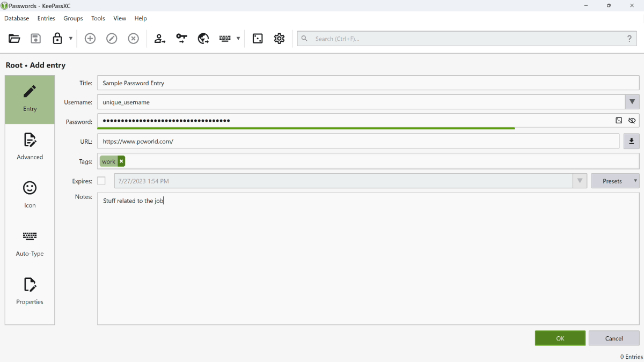Download favicon for the URL

(632, 141)
